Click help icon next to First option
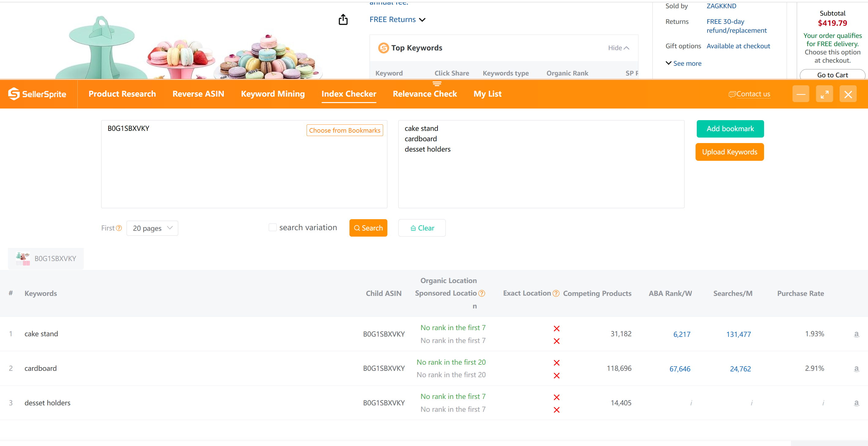Viewport: 868px width, 446px height. (x=119, y=228)
